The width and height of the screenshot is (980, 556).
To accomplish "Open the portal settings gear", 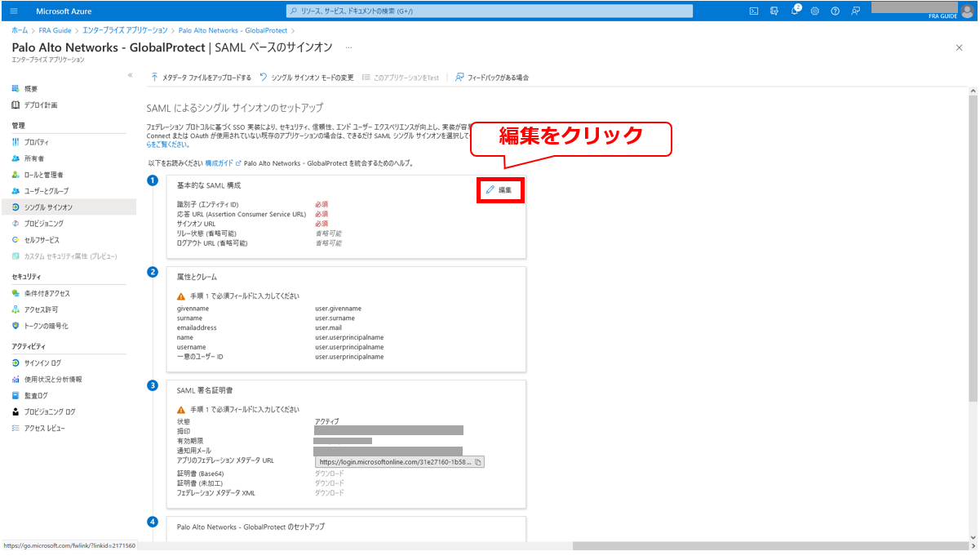I will 814,11.
